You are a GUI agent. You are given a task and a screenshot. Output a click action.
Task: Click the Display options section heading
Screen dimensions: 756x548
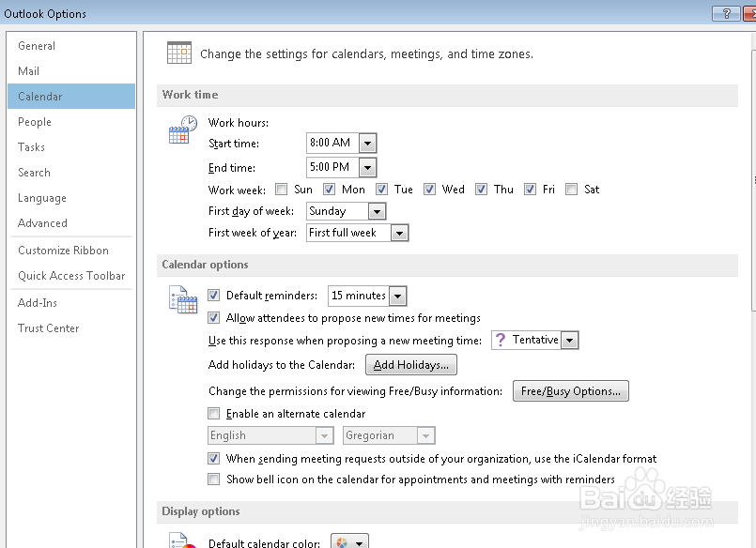pyautogui.click(x=201, y=511)
